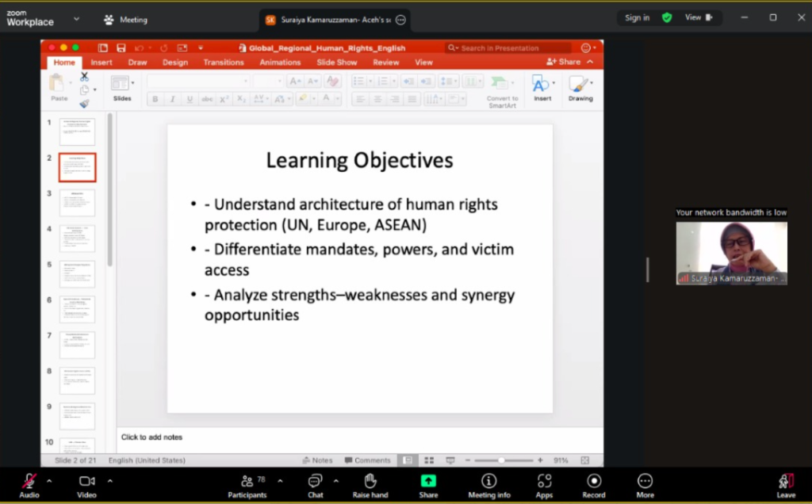Switch to the Insert ribbon tab

[101, 62]
